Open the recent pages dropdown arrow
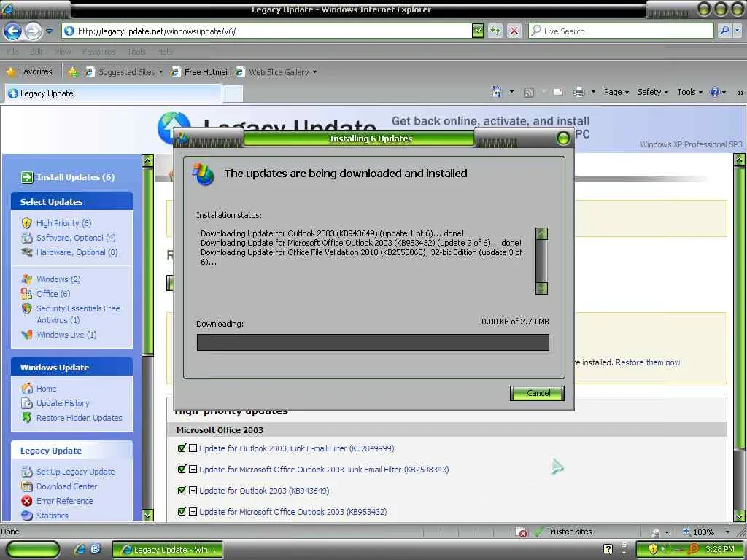Viewport: 747px width, 560px height. tap(49, 31)
